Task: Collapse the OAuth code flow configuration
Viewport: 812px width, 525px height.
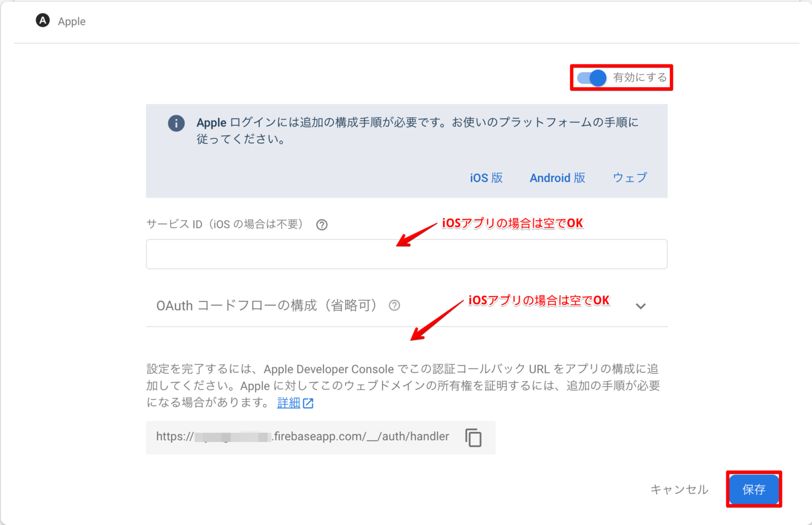Action: point(641,306)
